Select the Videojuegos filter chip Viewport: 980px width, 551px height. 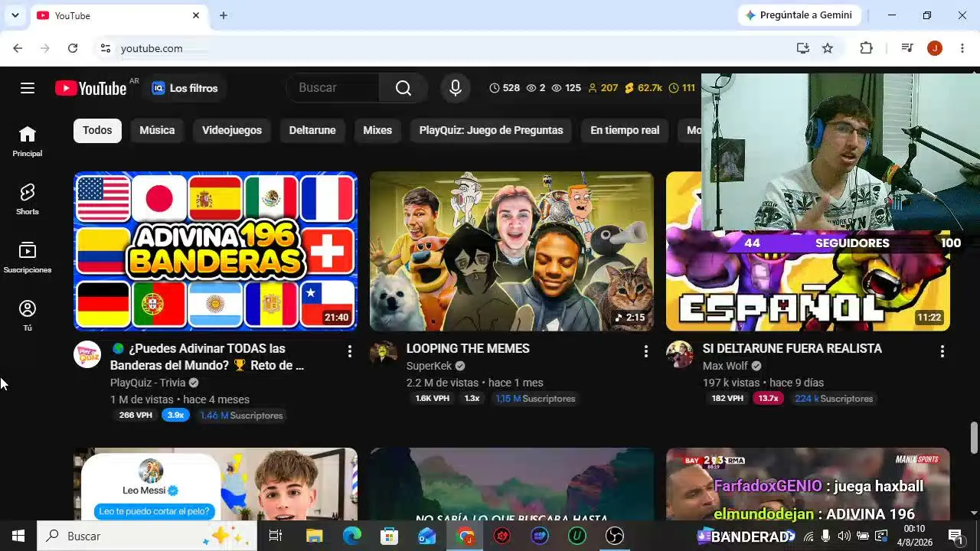tap(232, 130)
